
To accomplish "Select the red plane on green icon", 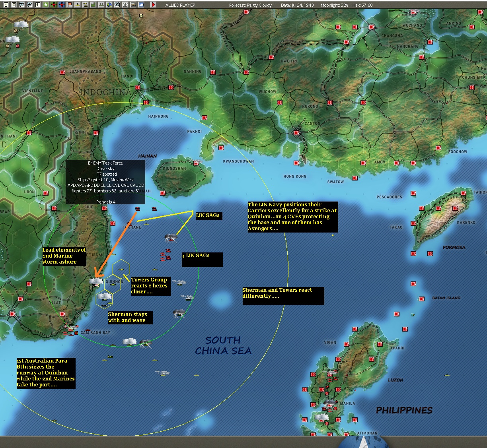I will click(x=54, y=5).
